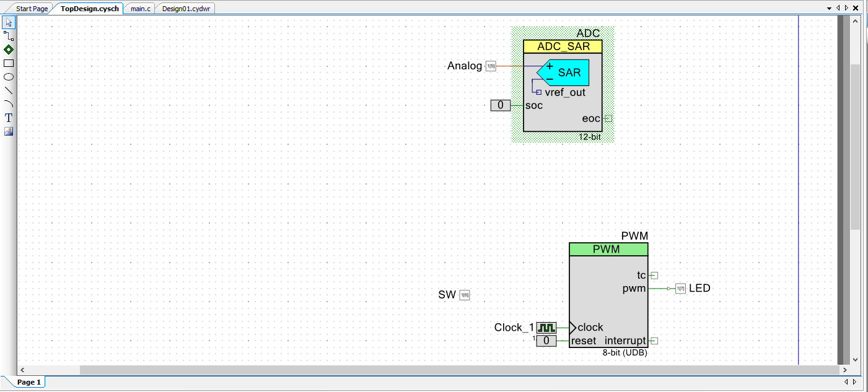This screenshot has width=868, height=392.
Task: Click the Clock_1 clock component symbol
Action: (546, 328)
